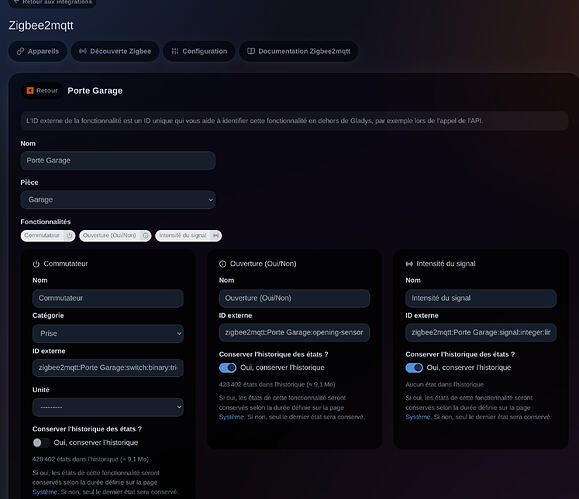Click the switch:binary external ID field
The height and width of the screenshot is (499, 579).
[x=108, y=368]
